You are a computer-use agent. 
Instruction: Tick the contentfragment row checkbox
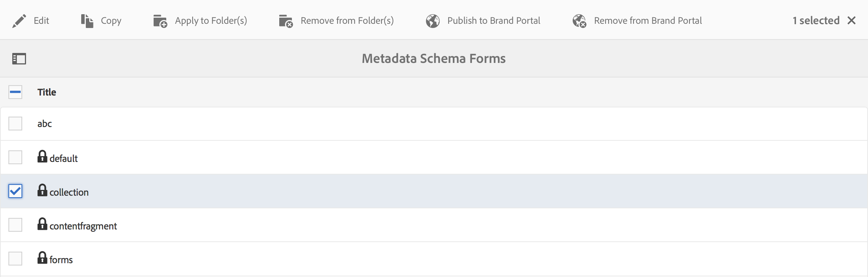(x=15, y=225)
